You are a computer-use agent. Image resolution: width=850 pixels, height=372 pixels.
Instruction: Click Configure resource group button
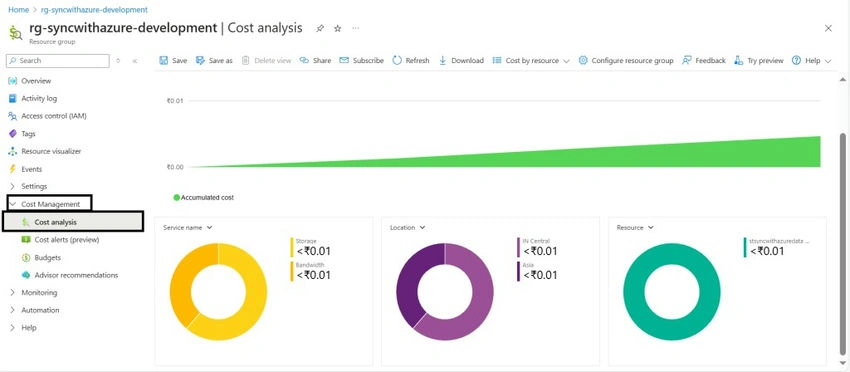point(626,61)
